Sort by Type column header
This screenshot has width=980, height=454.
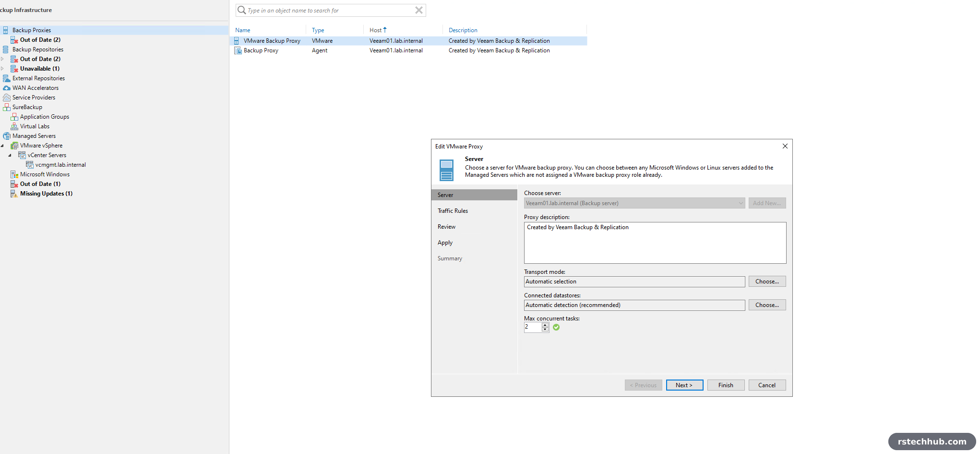click(x=318, y=30)
